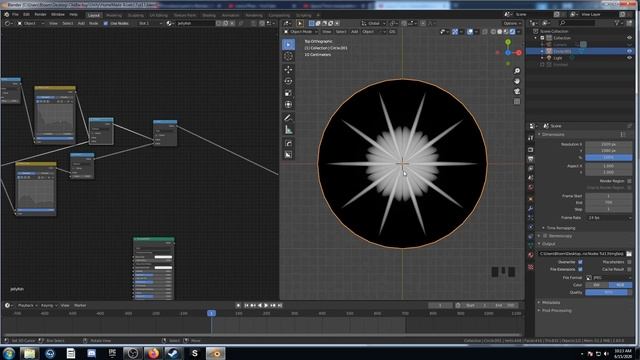Select the Rotate tool in the viewport toolbar
Image resolution: width=640 pixels, height=360 pixels.
[x=288, y=81]
